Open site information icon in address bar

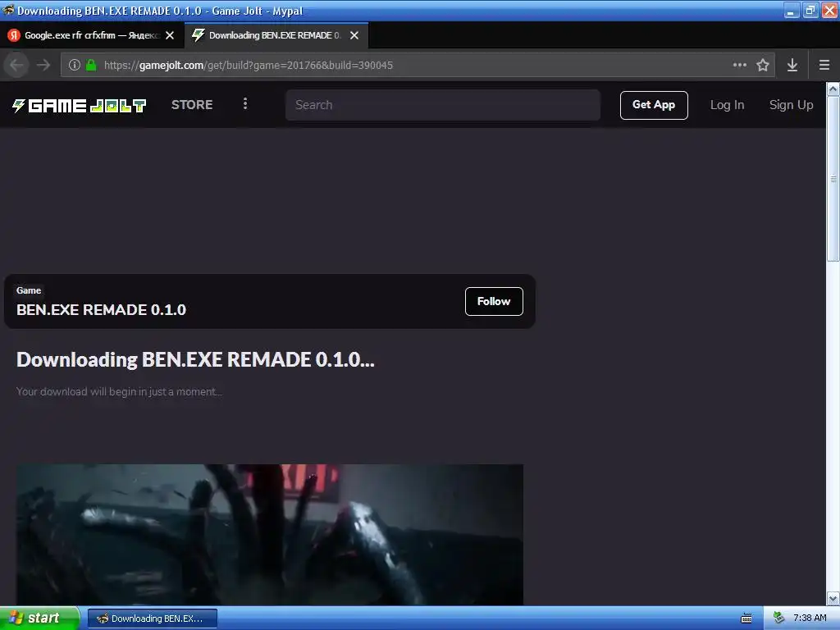point(75,65)
